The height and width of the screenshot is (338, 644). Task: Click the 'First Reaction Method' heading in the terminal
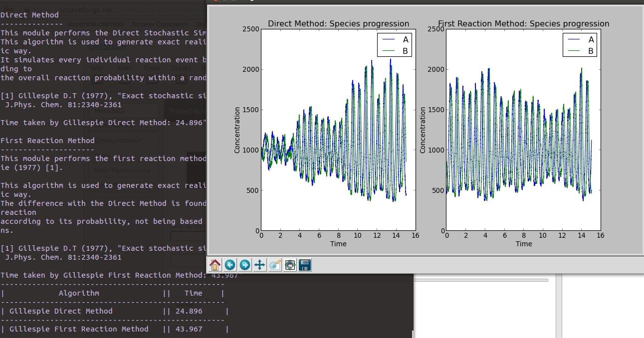[47, 141]
